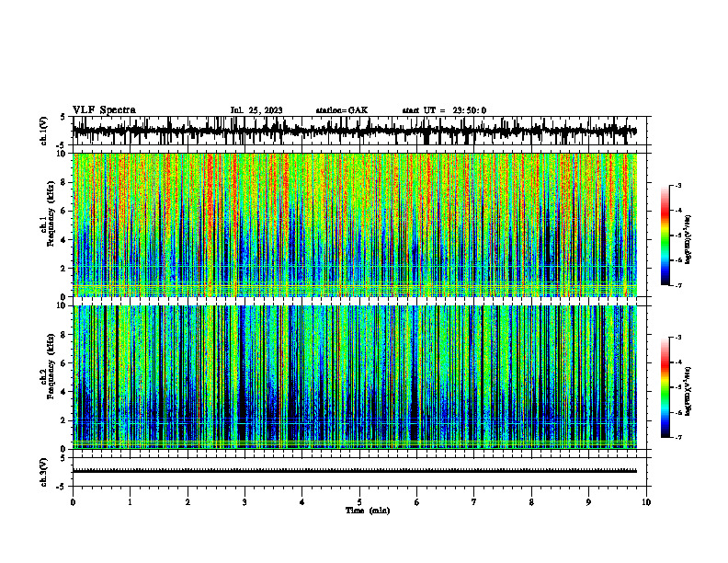Click the time axis tick label '10'

[x=646, y=502]
